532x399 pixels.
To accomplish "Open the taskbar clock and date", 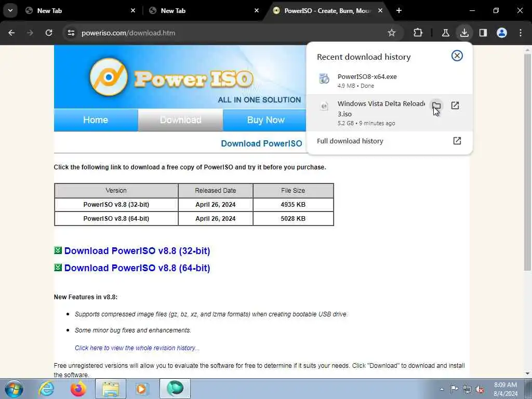I will [506, 389].
